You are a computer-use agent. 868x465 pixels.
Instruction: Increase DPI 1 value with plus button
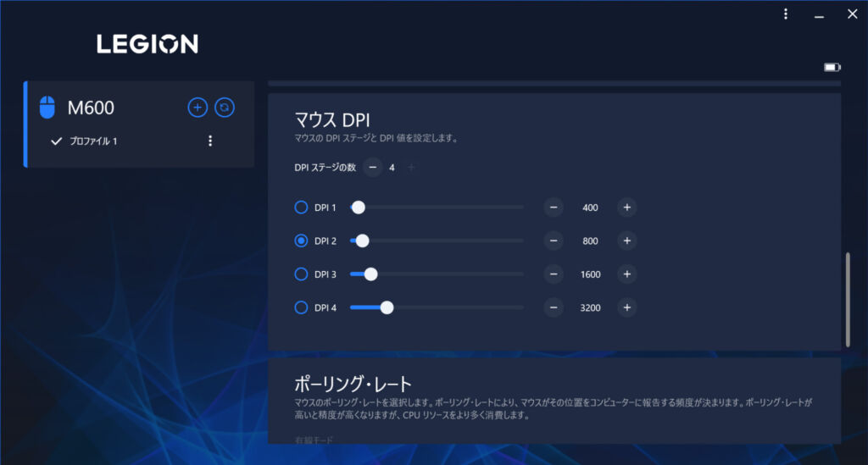click(626, 208)
